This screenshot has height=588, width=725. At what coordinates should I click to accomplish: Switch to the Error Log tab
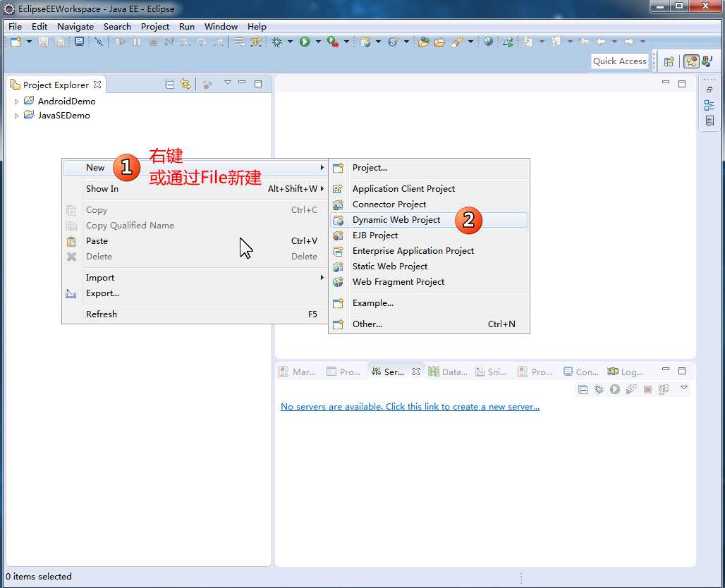(625, 372)
